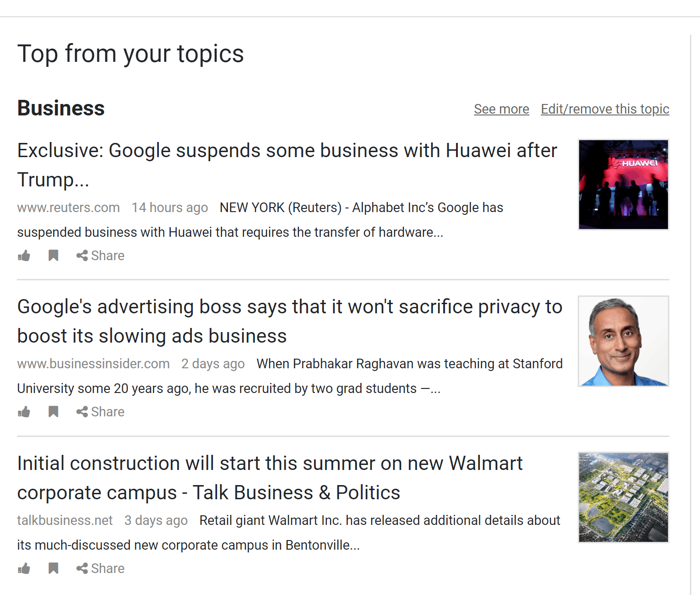The height and width of the screenshot is (595, 700).
Task: Open the Walmart corporate campus headline
Action: (270, 478)
